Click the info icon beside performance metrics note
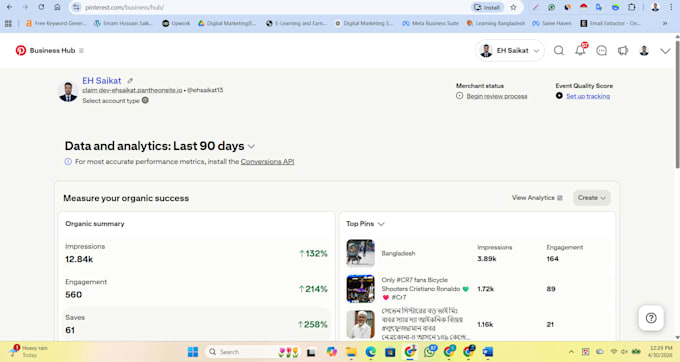 pyautogui.click(x=68, y=162)
